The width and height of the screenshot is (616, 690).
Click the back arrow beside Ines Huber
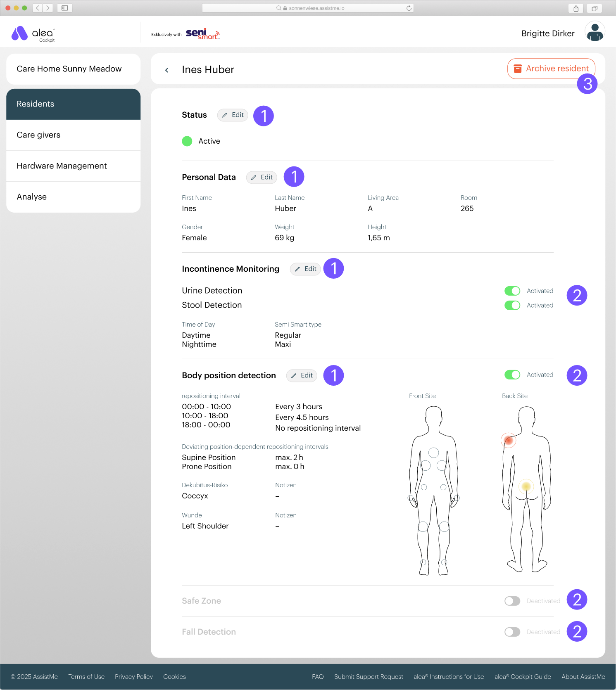coord(167,70)
